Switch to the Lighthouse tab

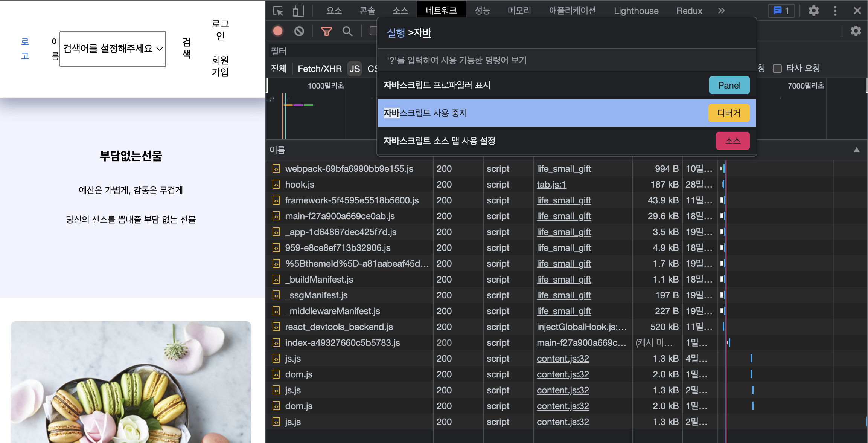tap(636, 11)
